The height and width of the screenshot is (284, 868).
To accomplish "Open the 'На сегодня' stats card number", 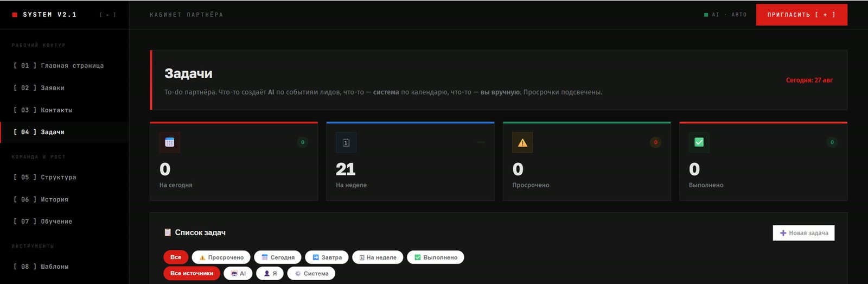I will click(165, 169).
